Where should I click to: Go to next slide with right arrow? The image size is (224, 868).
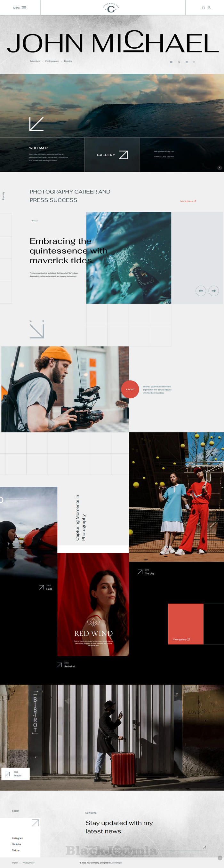213,291
